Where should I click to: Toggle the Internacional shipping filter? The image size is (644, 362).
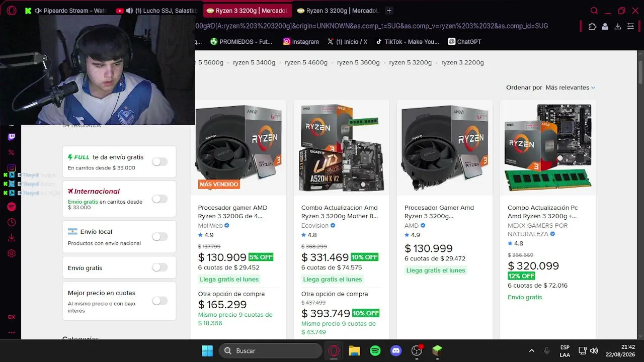[x=159, y=199]
